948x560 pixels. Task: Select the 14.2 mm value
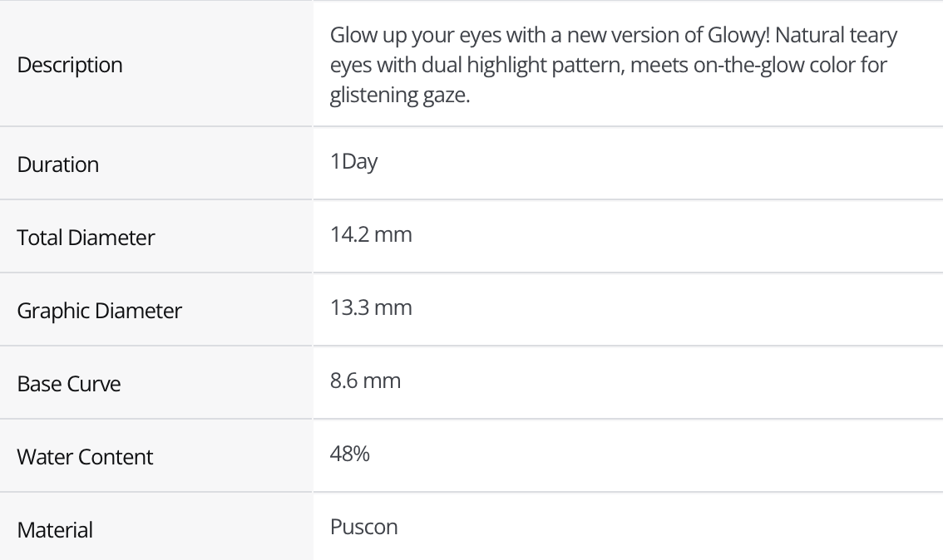pos(371,234)
